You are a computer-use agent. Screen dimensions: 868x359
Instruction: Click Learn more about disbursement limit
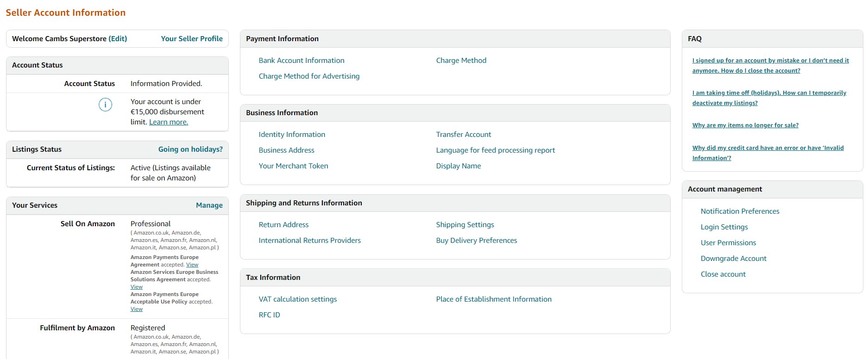(168, 122)
